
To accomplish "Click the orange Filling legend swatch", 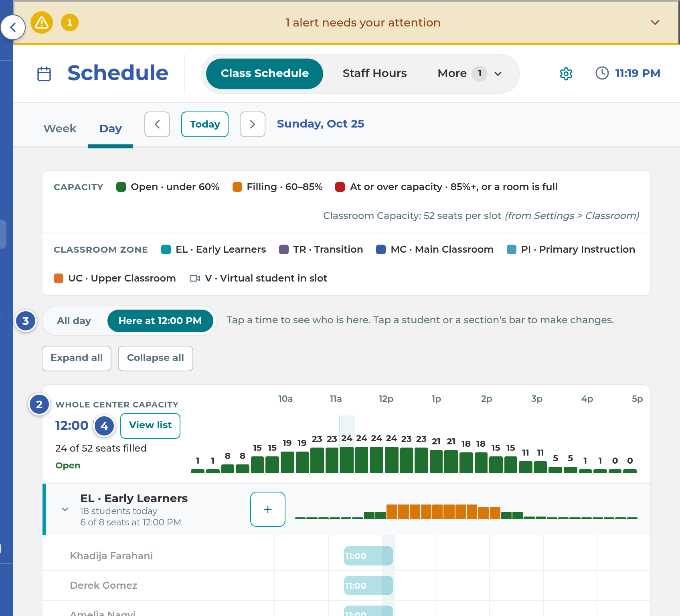I will (x=237, y=187).
